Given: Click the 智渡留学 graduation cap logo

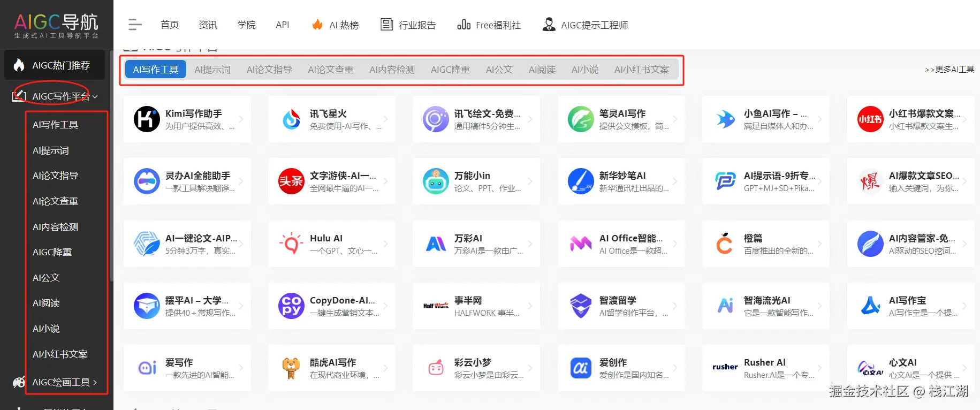Looking at the screenshot, I should point(581,306).
